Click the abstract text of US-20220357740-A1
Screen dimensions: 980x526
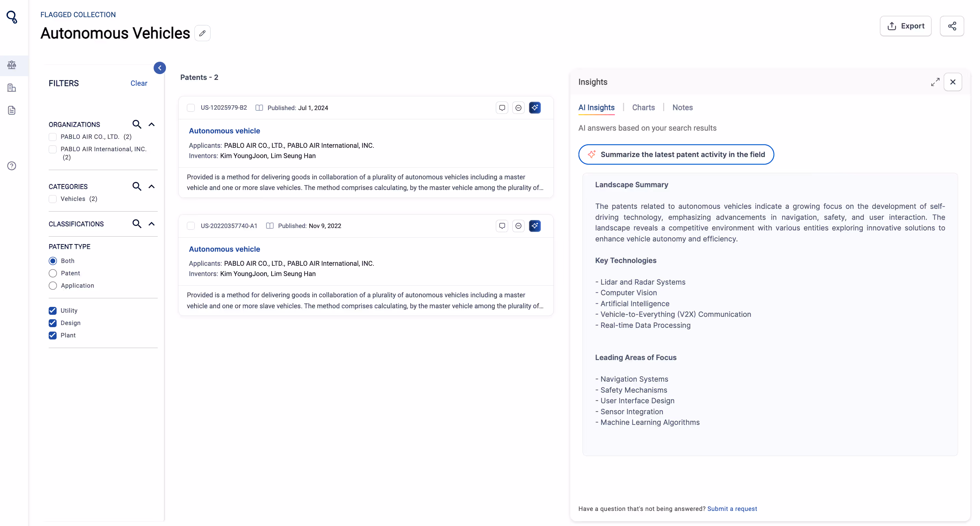[x=365, y=300]
